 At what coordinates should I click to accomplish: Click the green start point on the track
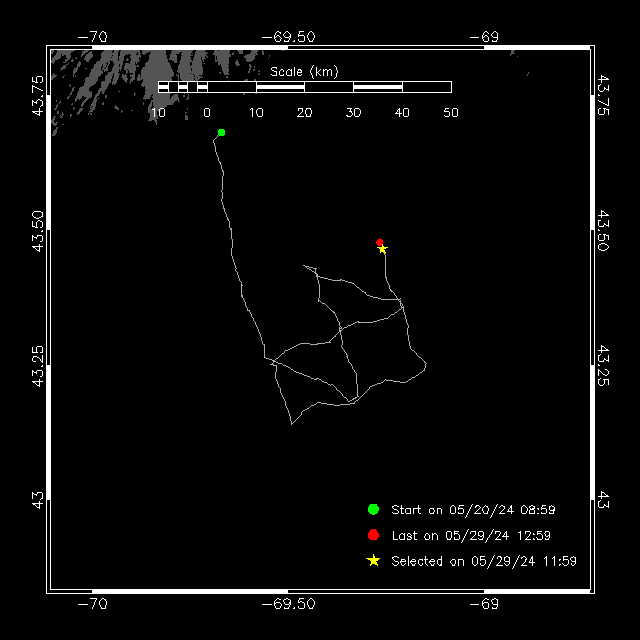tap(221, 132)
